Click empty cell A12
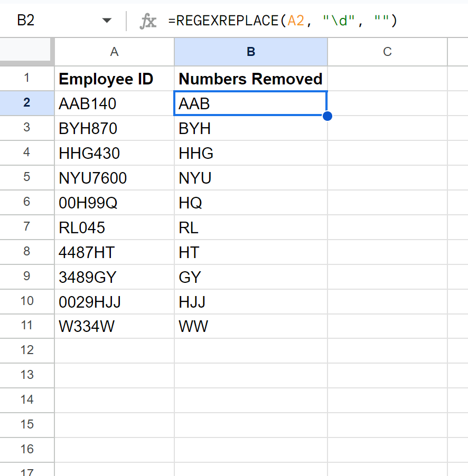The image size is (468, 476). pyautogui.click(x=114, y=350)
